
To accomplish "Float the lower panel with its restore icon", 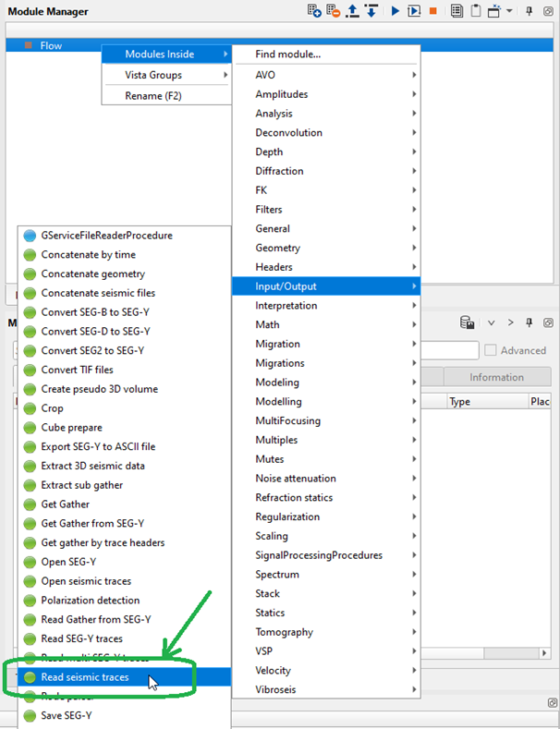I will 548,322.
